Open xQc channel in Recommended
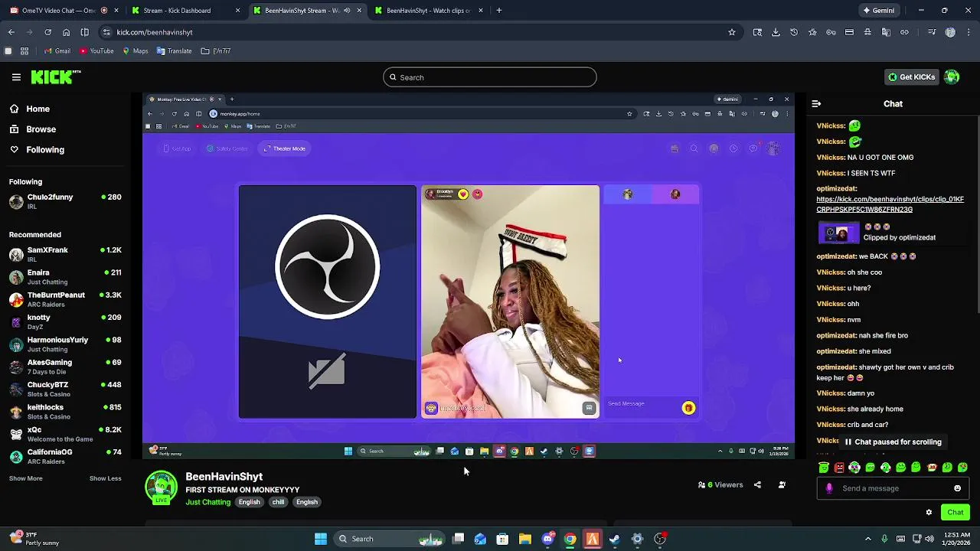The image size is (980, 551). (65, 434)
